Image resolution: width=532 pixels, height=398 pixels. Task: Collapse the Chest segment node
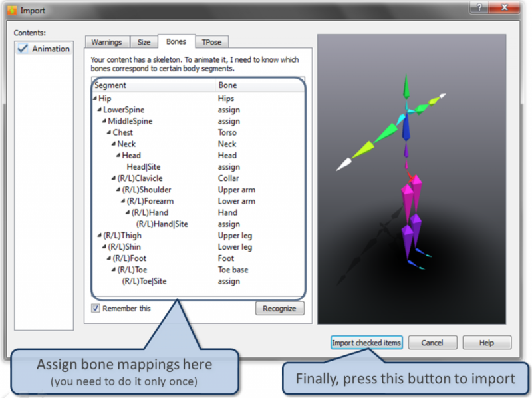click(x=109, y=132)
